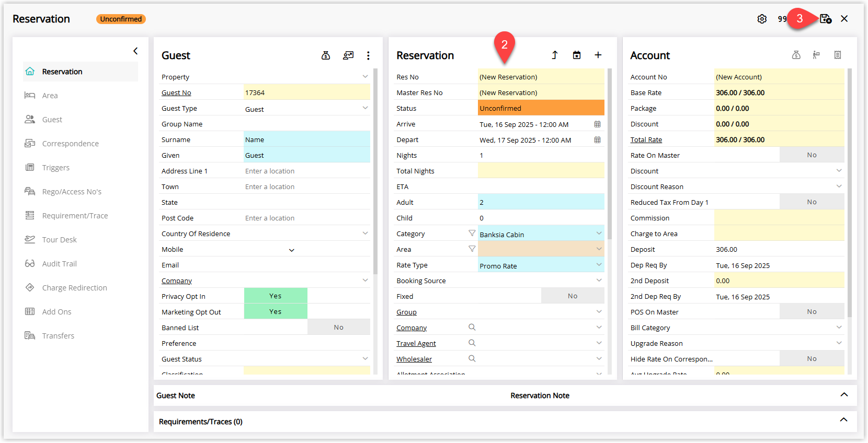Click the Surname field containing Name
Screen dimensions: 868x443
(307, 139)
